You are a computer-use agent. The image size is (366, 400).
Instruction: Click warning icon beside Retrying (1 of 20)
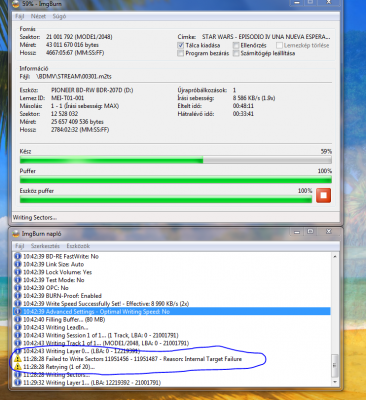(x=18, y=367)
